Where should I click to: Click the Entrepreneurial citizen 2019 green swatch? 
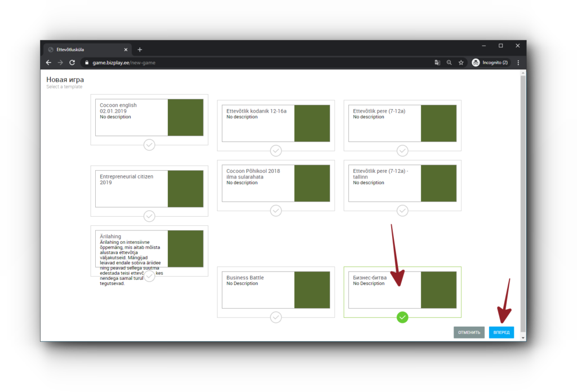[x=185, y=189]
